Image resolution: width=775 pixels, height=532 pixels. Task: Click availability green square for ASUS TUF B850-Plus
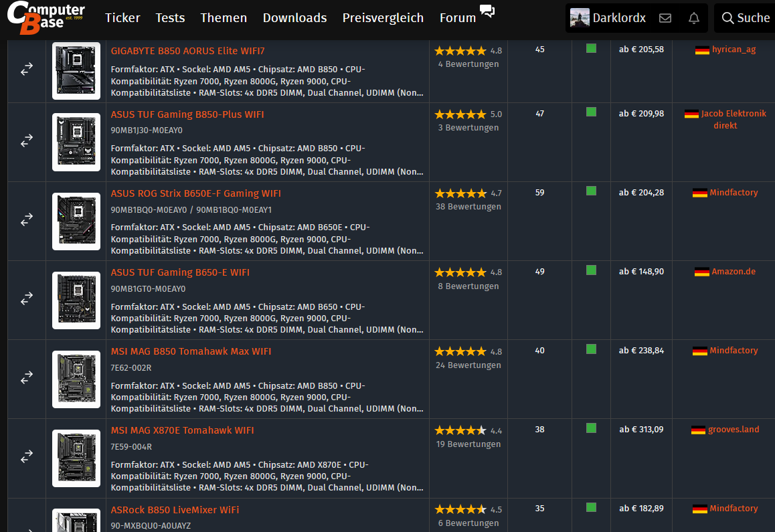(591, 112)
